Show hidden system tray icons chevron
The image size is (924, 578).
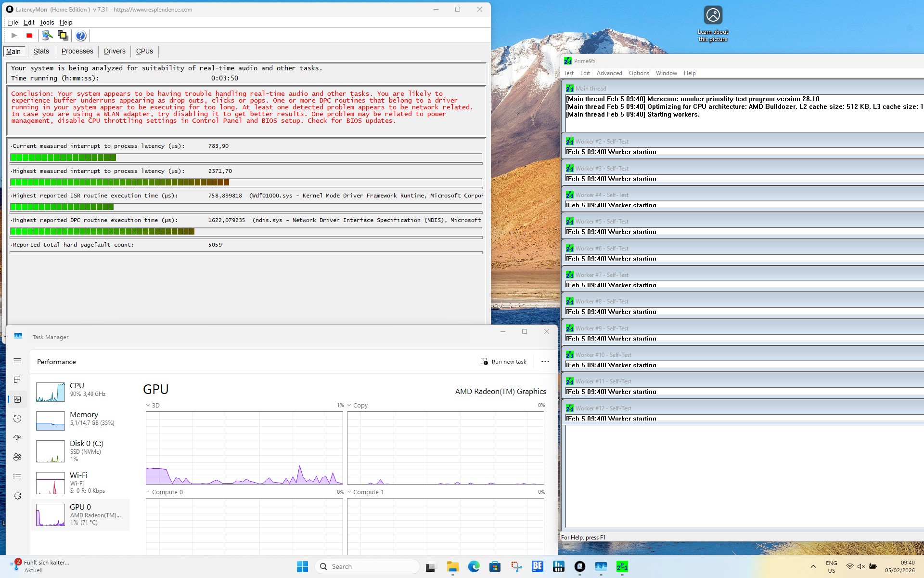(813, 566)
